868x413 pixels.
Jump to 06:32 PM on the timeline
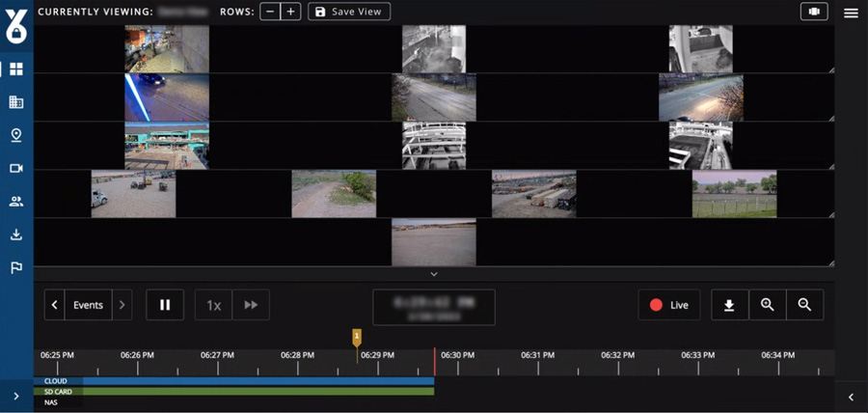tap(618, 355)
